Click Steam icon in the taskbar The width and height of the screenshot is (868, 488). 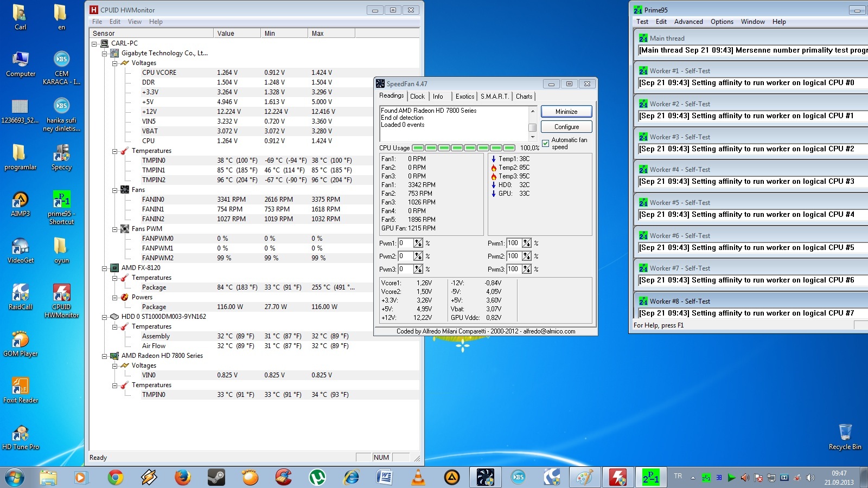pos(216,477)
